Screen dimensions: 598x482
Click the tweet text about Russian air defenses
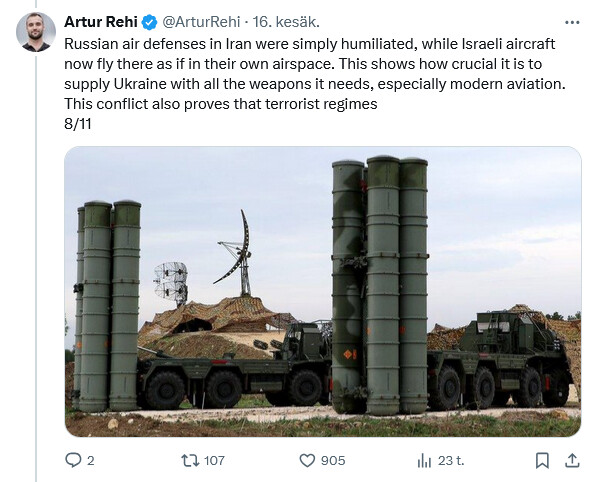315,74
